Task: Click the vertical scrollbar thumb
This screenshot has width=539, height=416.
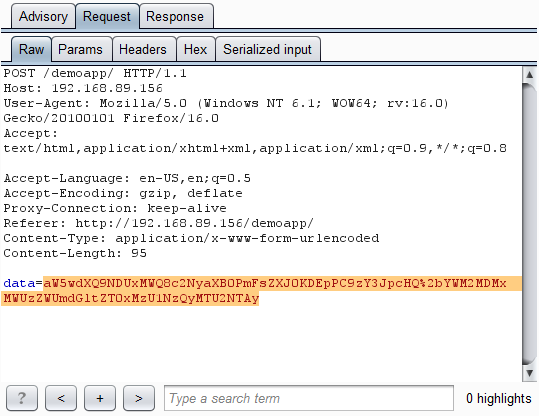Action: click(529, 224)
